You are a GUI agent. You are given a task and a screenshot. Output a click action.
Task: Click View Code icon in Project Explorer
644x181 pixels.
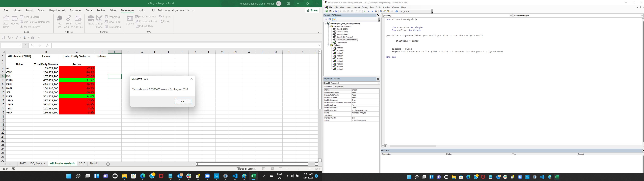(326, 19)
